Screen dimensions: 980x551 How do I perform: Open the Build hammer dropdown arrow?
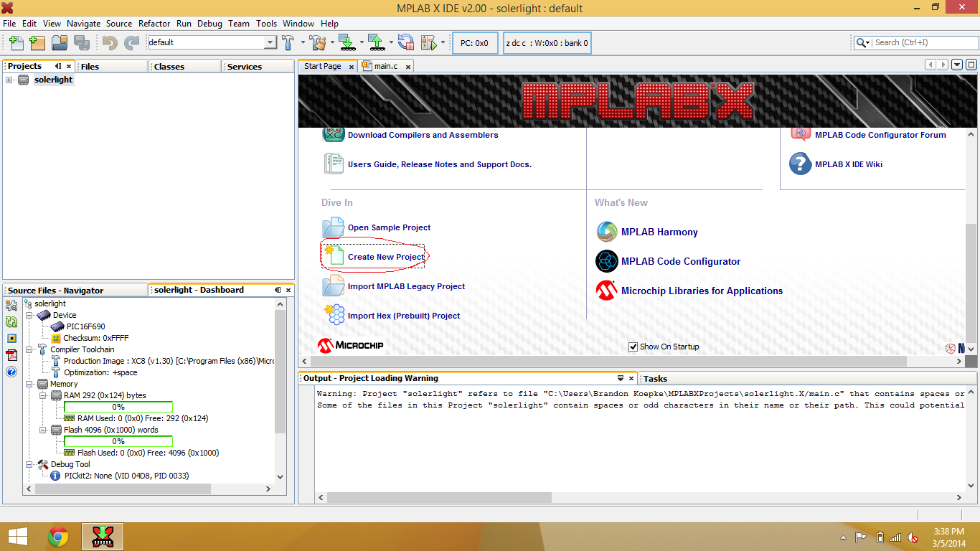[301, 42]
